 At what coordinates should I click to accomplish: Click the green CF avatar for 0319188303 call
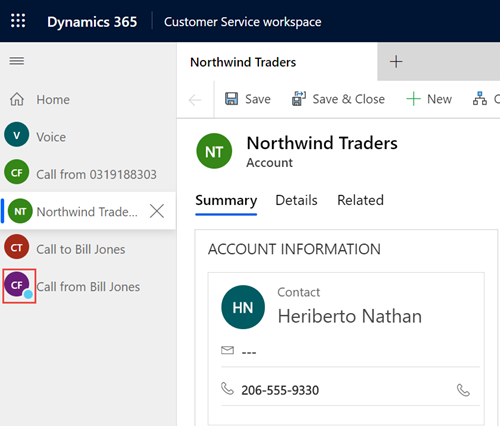17,172
